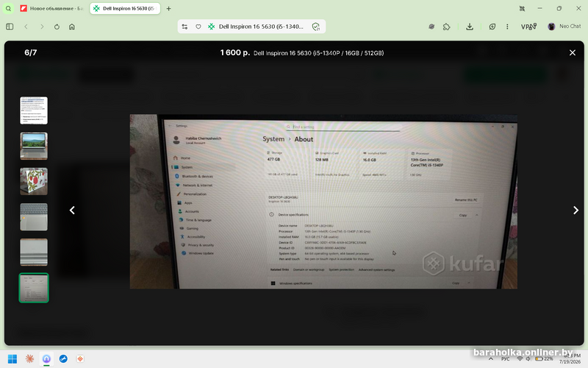Toggle the VPN button
This screenshot has height=368, width=588.
click(528, 26)
